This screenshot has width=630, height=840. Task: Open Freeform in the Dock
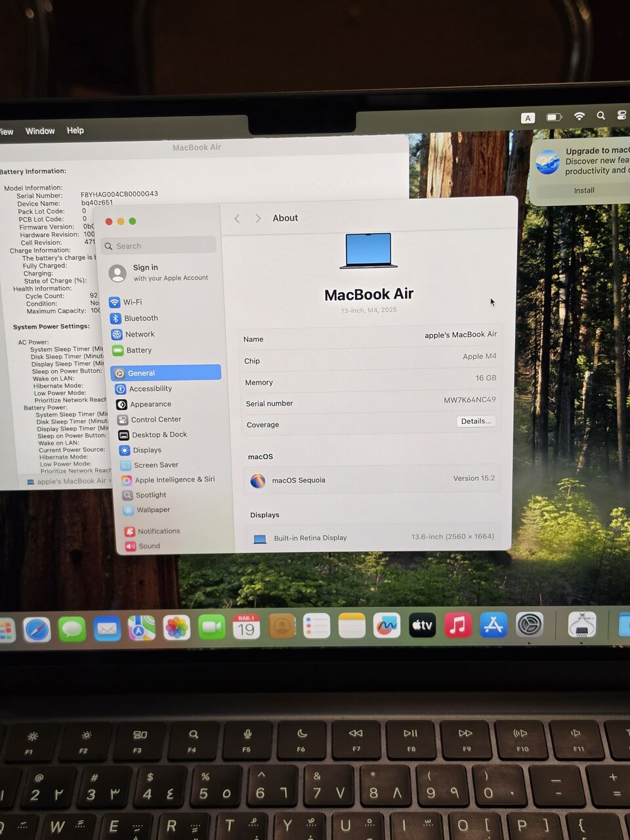387,625
